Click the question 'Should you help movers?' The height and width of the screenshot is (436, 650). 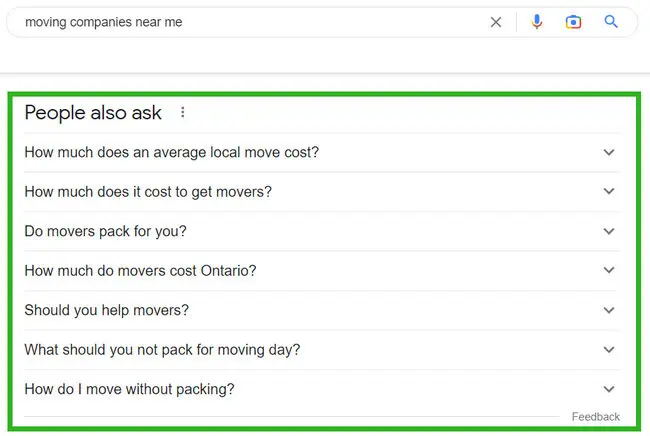106,310
